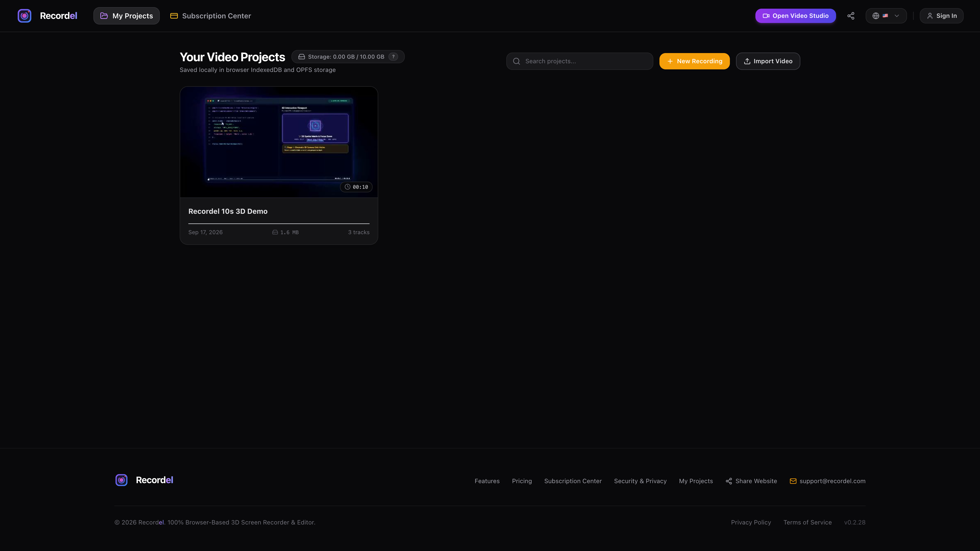Open the Terms of Service link
The width and height of the screenshot is (980, 551).
[807, 522]
